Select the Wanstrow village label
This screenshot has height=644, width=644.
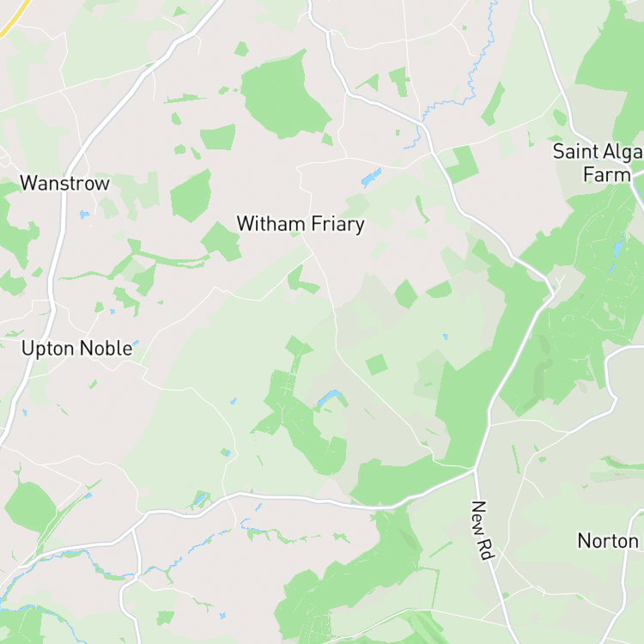click(65, 183)
